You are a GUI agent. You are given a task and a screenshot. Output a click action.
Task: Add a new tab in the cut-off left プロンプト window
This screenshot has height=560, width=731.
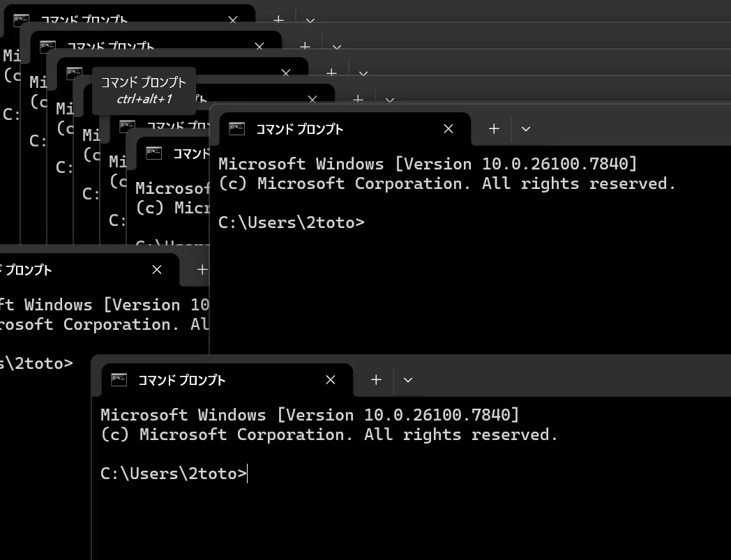tap(202, 269)
